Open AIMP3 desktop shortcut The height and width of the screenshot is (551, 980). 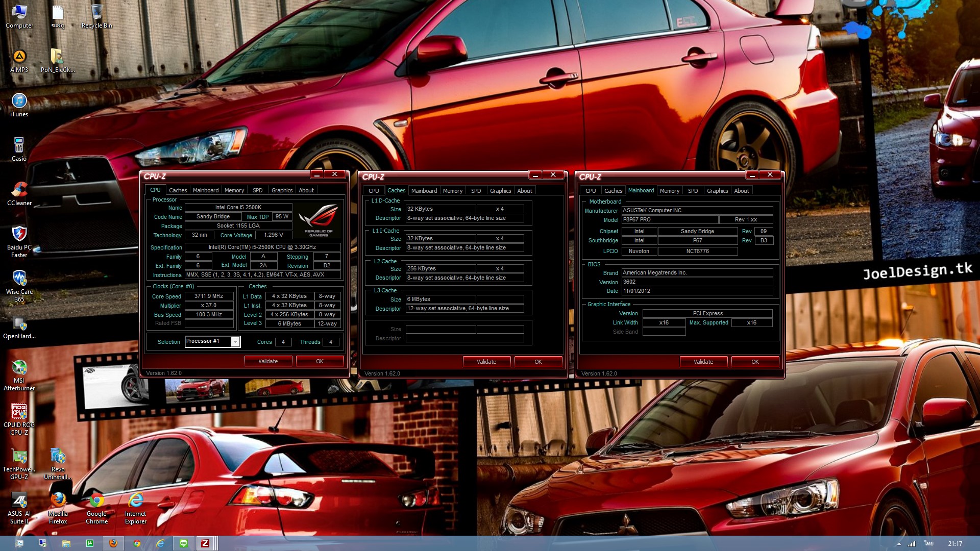[19, 57]
